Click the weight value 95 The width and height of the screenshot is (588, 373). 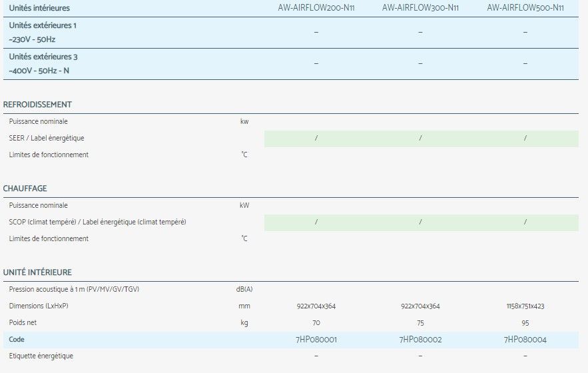525,323
